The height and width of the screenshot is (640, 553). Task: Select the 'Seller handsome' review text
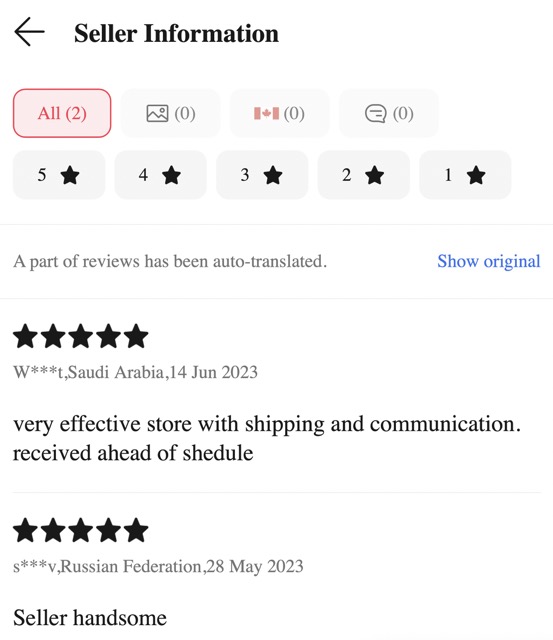(x=90, y=618)
